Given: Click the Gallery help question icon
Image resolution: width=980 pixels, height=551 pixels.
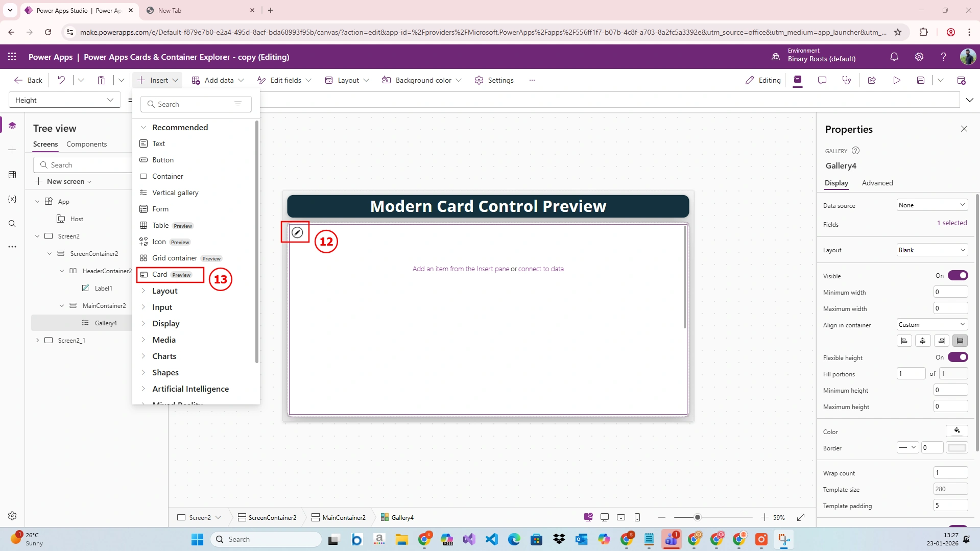Looking at the screenshot, I should coord(856,151).
